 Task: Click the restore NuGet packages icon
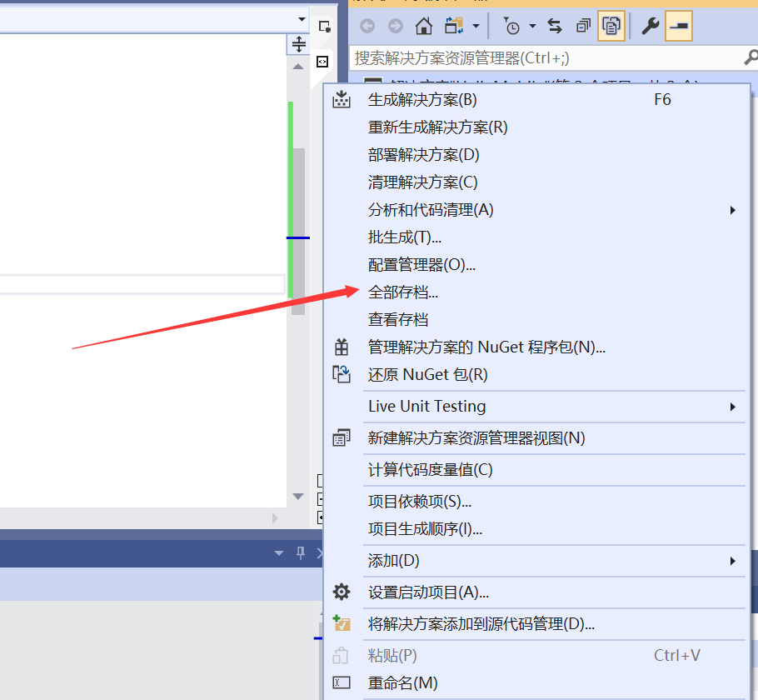[x=342, y=374]
